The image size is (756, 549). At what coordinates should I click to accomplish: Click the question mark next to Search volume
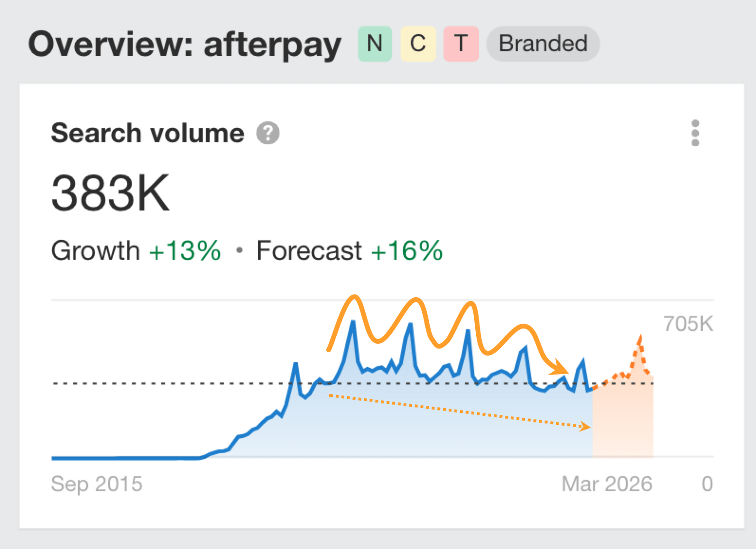267,134
